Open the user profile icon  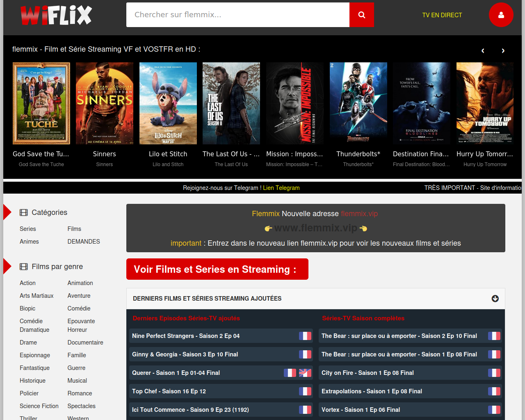(501, 15)
